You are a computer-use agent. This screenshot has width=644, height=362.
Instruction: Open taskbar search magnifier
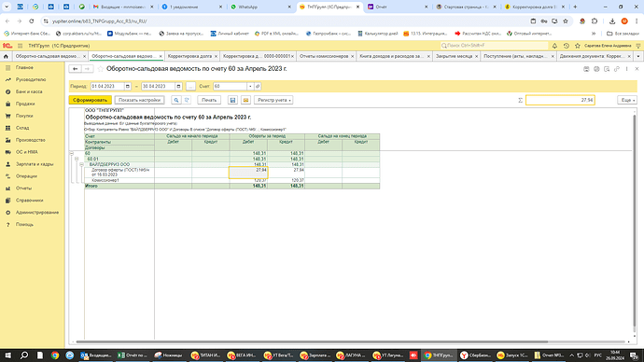(x=24, y=355)
